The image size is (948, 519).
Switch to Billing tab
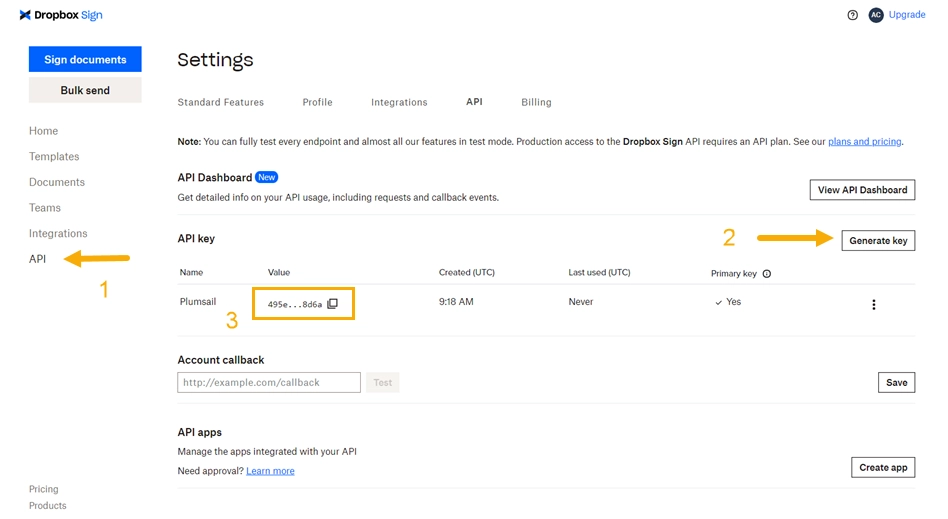pos(536,102)
